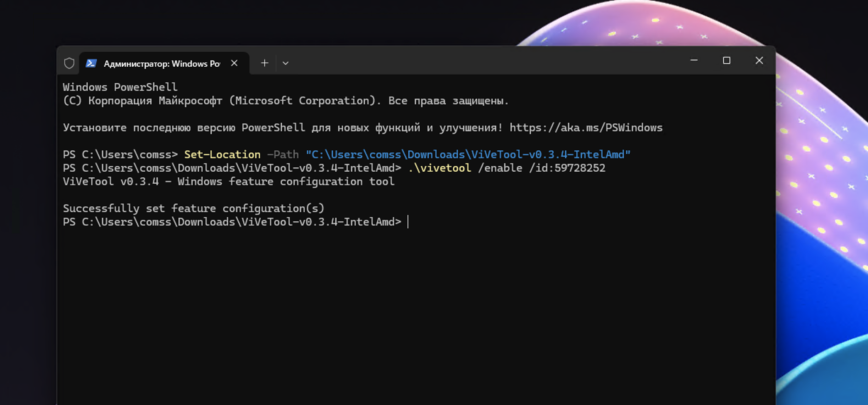Click the .\vivetool command text

(x=439, y=168)
